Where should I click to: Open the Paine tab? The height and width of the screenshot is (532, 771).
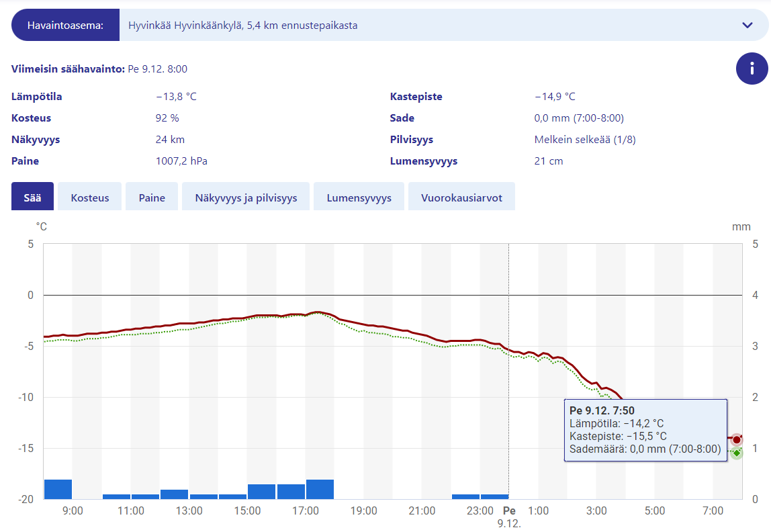[152, 197]
